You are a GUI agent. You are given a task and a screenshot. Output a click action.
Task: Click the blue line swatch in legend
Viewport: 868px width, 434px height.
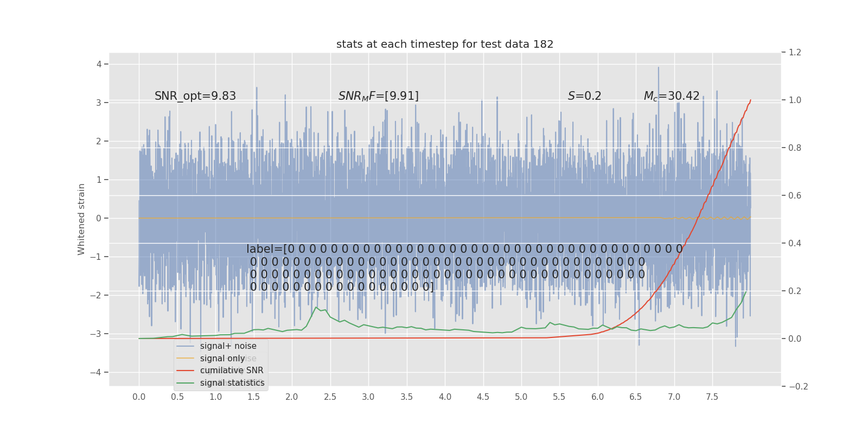point(186,346)
